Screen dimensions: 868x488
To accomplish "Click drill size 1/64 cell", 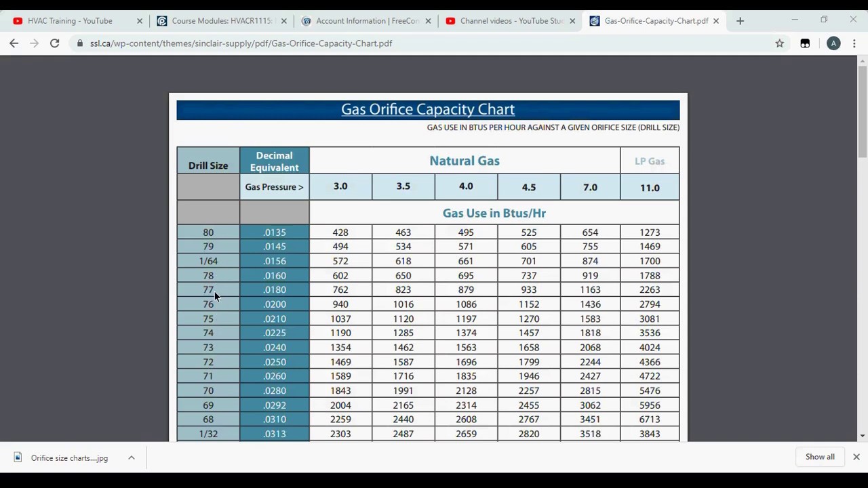I will pyautogui.click(x=208, y=261).
